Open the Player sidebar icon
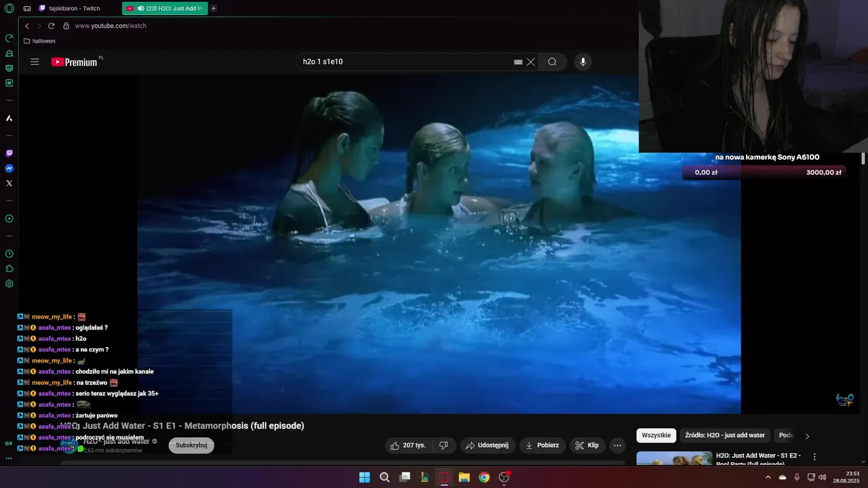 [x=9, y=218]
